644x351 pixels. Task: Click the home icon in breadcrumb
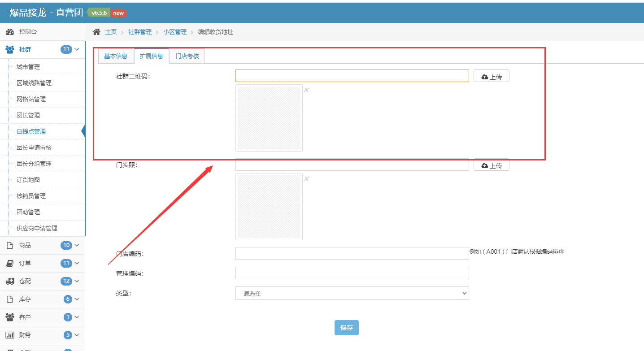tap(96, 32)
